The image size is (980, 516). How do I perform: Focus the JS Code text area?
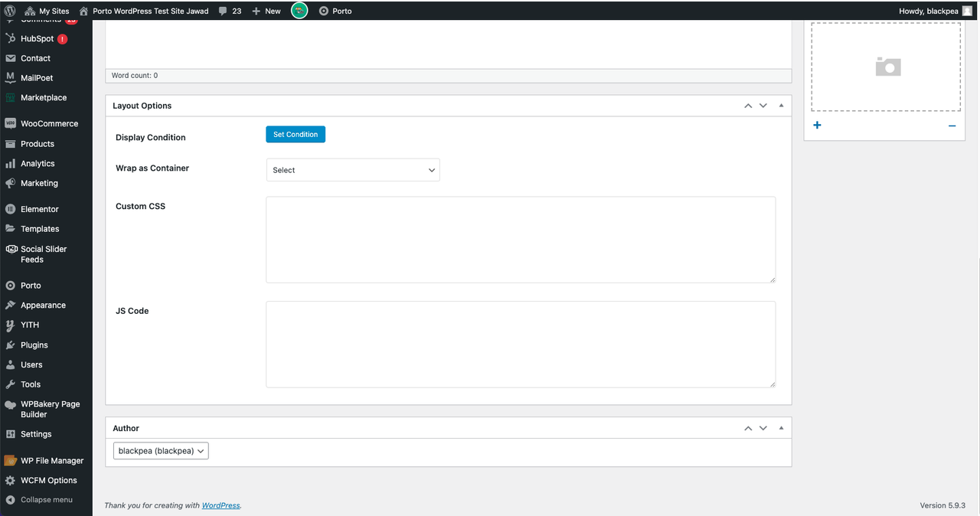[x=521, y=345]
